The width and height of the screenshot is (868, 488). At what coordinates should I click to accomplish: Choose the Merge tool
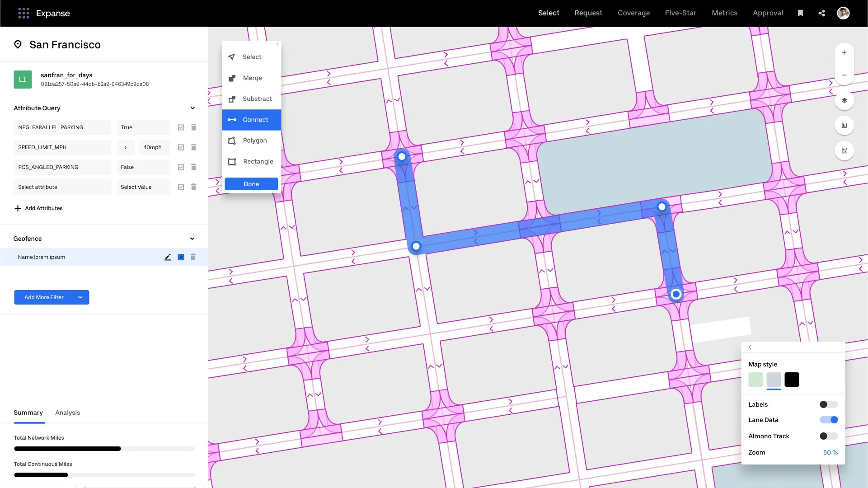pos(252,78)
